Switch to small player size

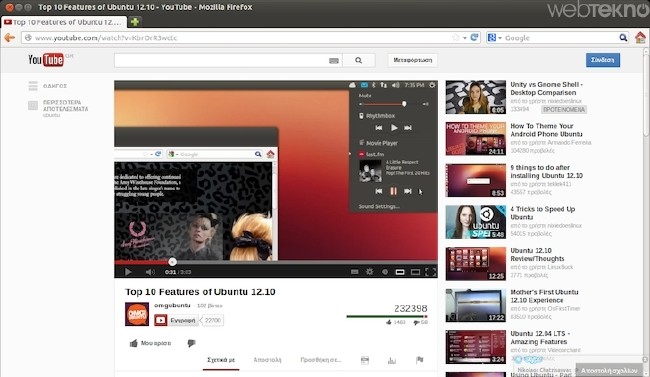point(400,272)
